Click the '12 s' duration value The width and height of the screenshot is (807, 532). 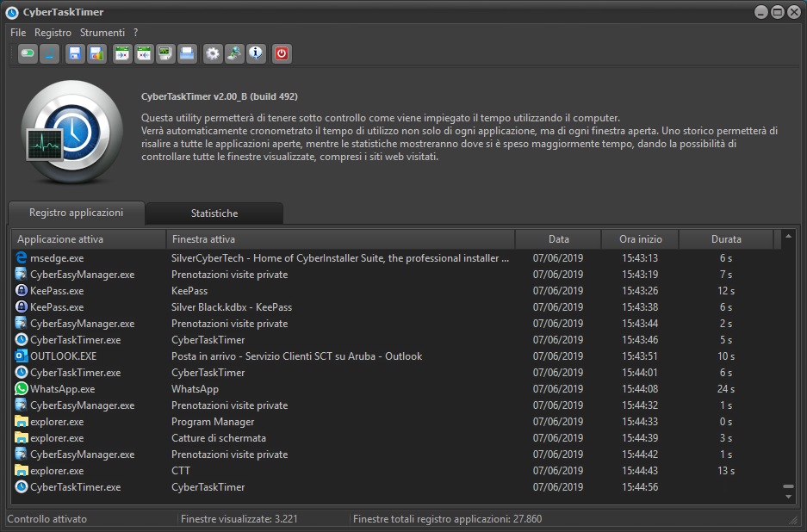(726, 291)
